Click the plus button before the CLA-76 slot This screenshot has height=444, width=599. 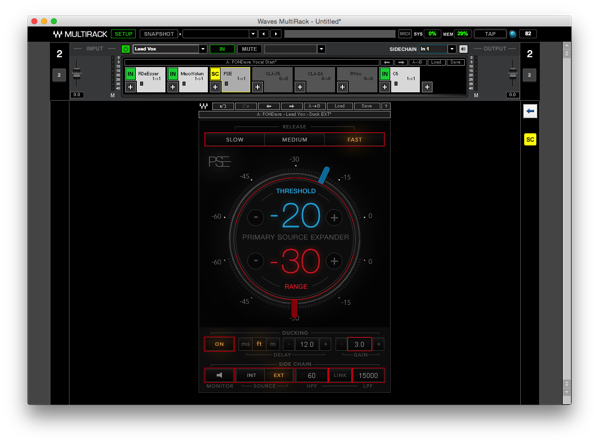tap(257, 87)
